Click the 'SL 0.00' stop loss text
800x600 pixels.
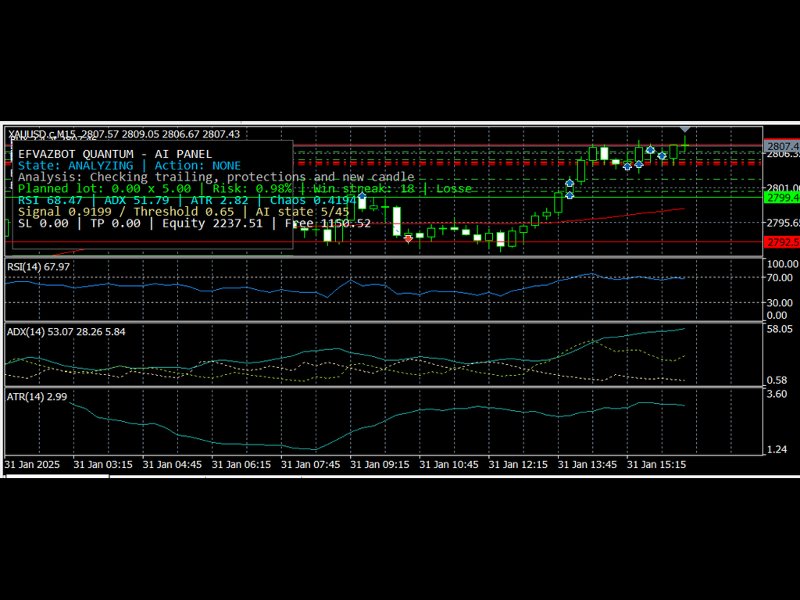tap(43, 223)
